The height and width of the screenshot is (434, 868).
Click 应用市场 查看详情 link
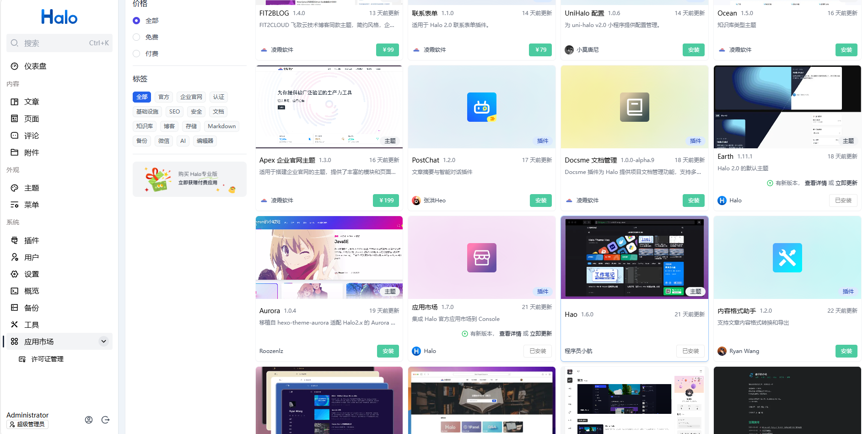510,334
